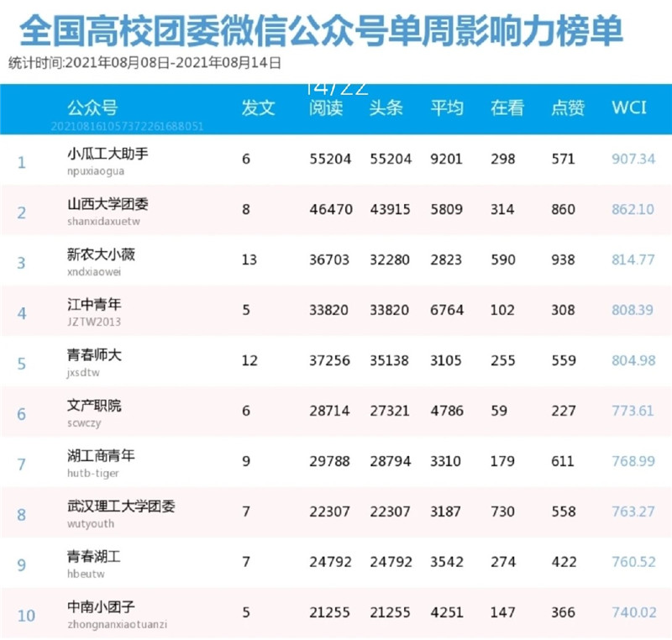Click account ID scwczy
Screen dimensions: 672x640
pos(84,423)
